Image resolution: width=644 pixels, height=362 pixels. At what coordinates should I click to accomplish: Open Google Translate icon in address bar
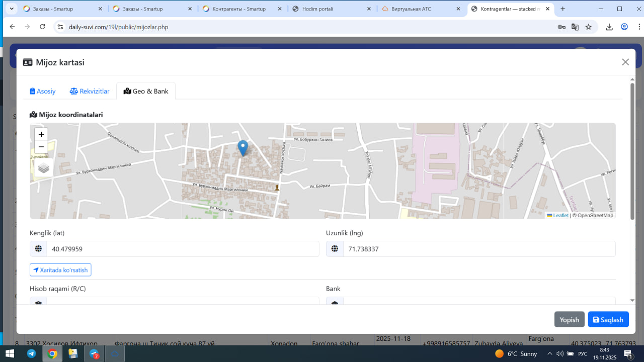(575, 27)
